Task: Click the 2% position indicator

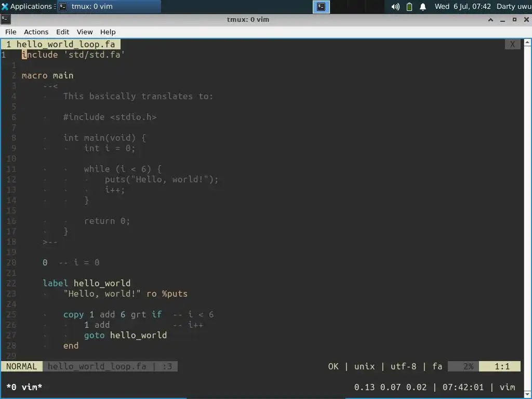Action: (x=463, y=366)
